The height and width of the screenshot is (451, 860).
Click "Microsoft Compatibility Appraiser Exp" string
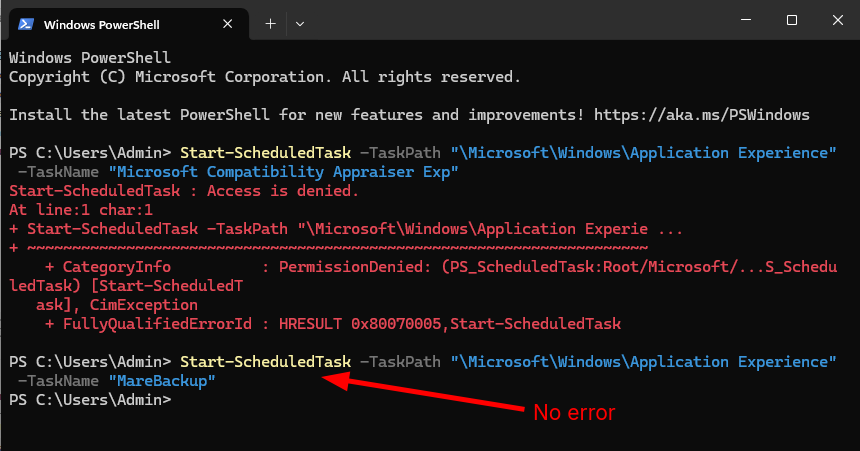[x=283, y=172]
